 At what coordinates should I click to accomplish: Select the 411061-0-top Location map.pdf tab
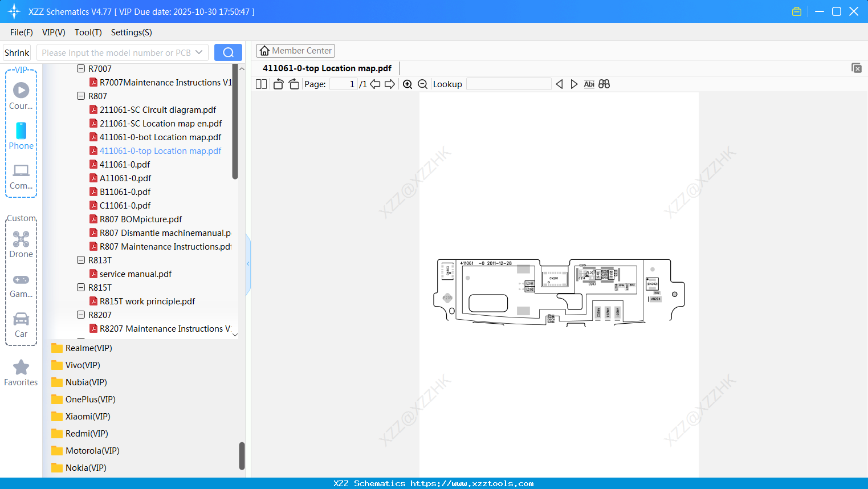pos(327,68)
